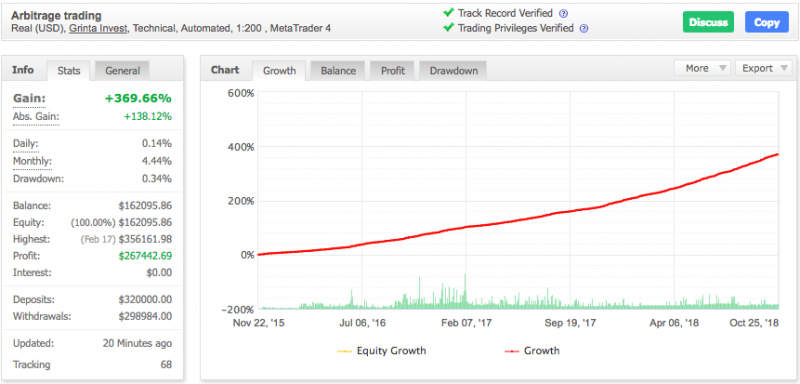Click the blue Copy button
This screenshot has height=384, width=800.
766,22
